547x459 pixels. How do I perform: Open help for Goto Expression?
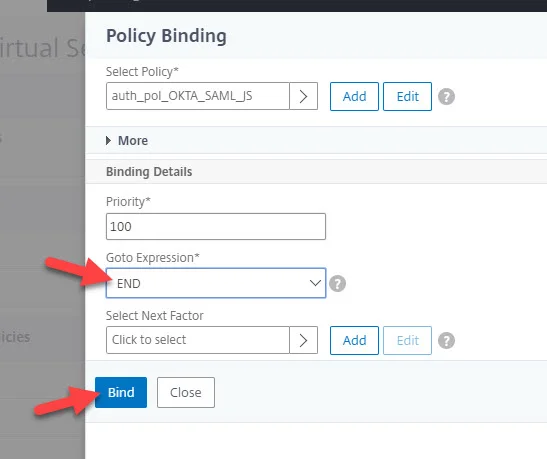(337, 283)
